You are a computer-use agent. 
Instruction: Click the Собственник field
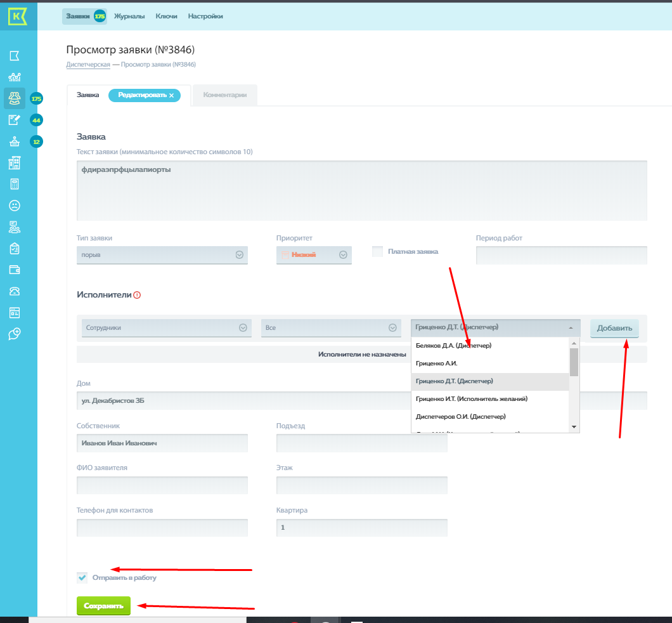point(162,443)
